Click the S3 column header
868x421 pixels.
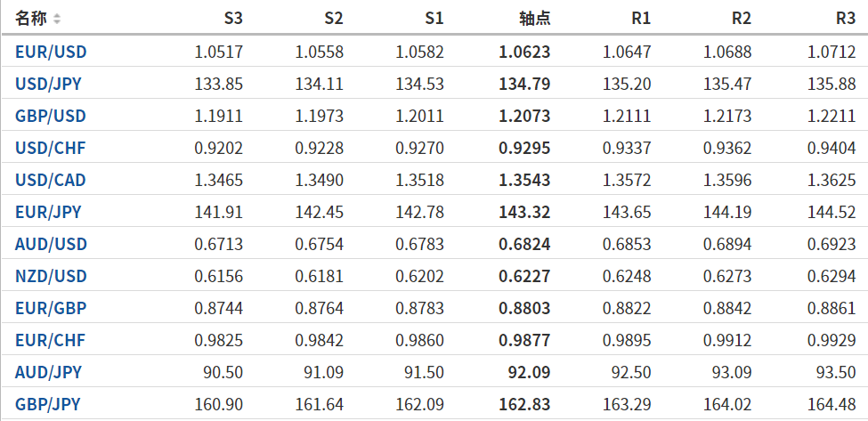[x=232, y=19]
